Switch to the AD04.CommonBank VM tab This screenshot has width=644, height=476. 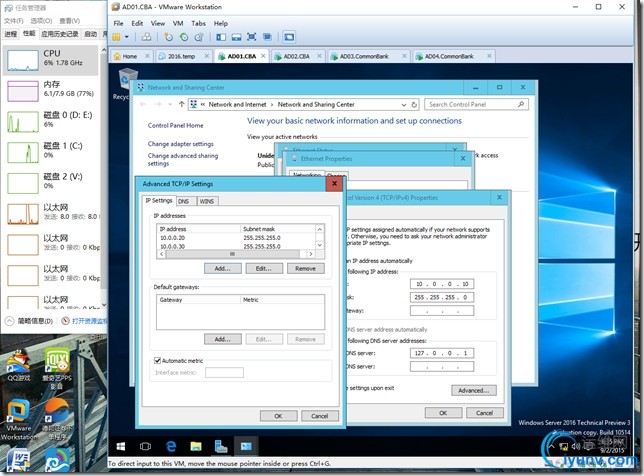[x=449, y=56]
